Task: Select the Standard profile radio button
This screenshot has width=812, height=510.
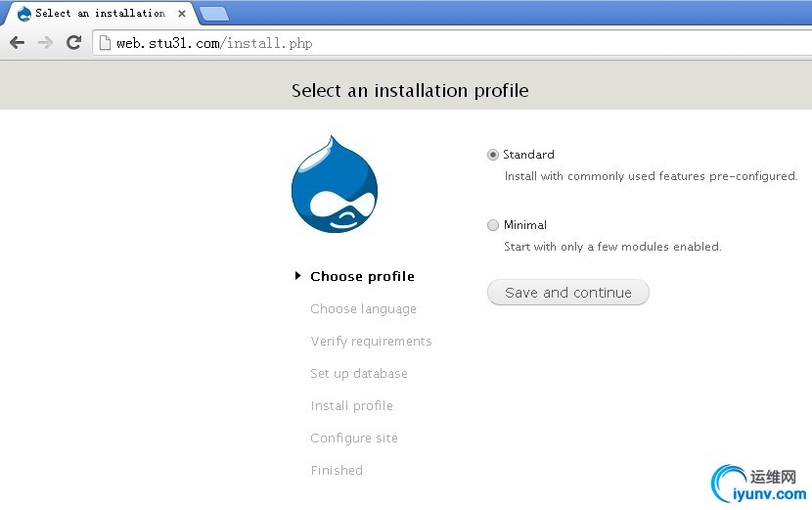Action: click(493, 155)
